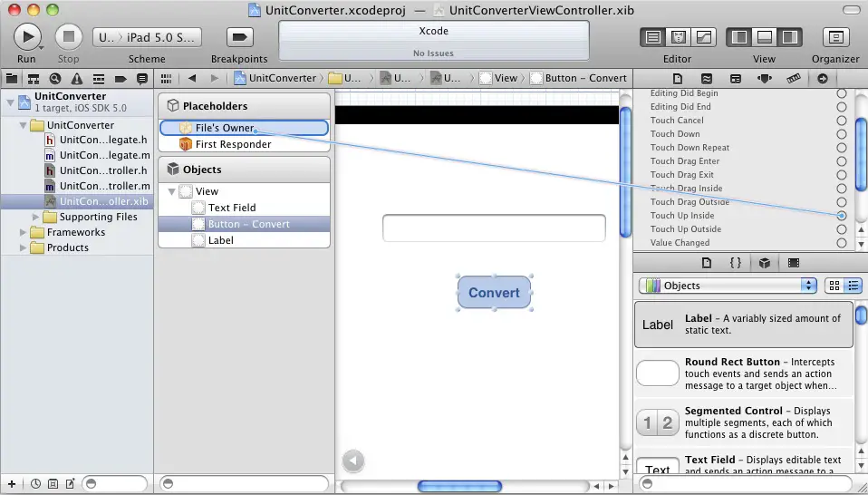Open the Assistant editor view
Viewport: 868px width, 495px height.
[678, 37]
